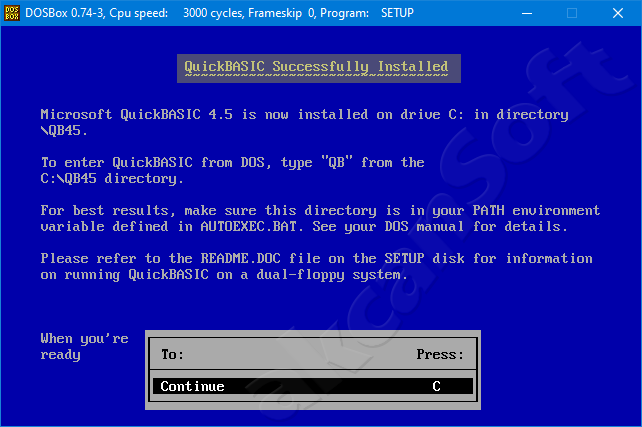
Task: Click 'Microsoft QuickBASIC 4.5' text
Action: tap(136, 114)
